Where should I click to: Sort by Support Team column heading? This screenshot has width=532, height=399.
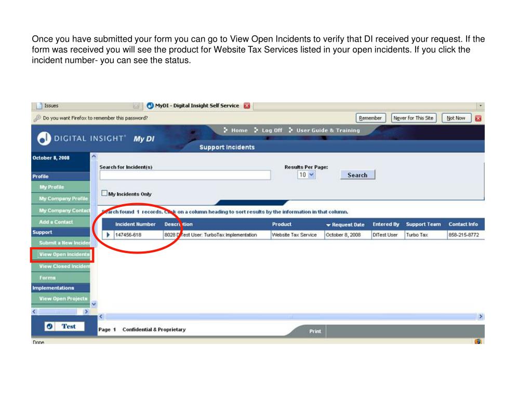[x=423, y=224]
